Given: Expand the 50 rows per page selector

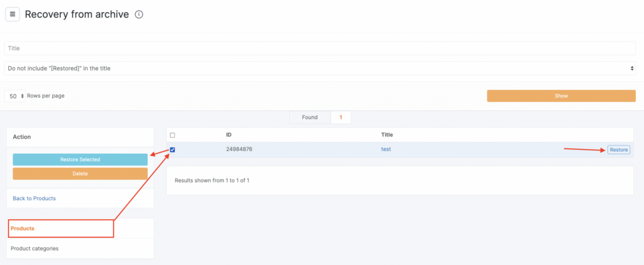Looking at the screenshot, I should tap(17, 96).
